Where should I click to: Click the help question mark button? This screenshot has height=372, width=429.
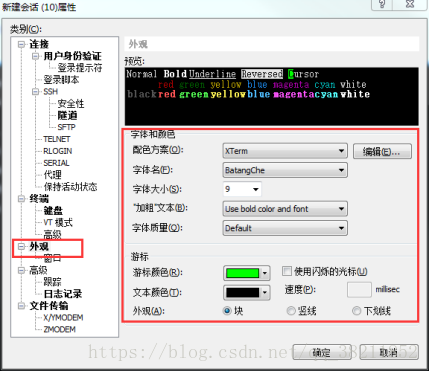[382, 4]
